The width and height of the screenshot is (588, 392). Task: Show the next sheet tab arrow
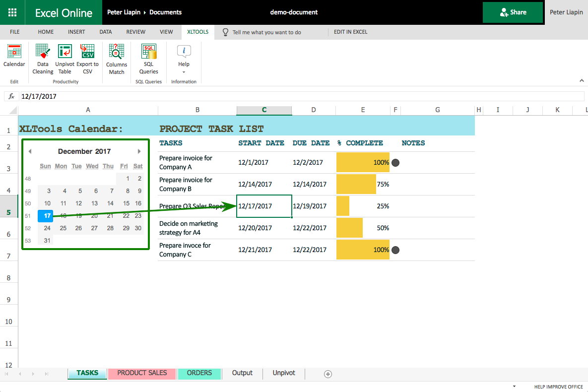(33, 374)
